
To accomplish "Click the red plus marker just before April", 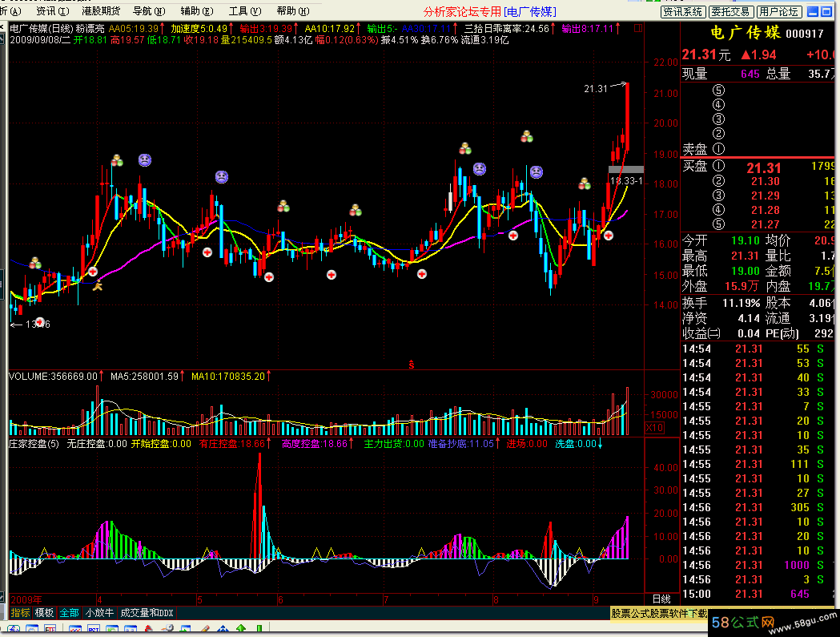I will 93,272.
